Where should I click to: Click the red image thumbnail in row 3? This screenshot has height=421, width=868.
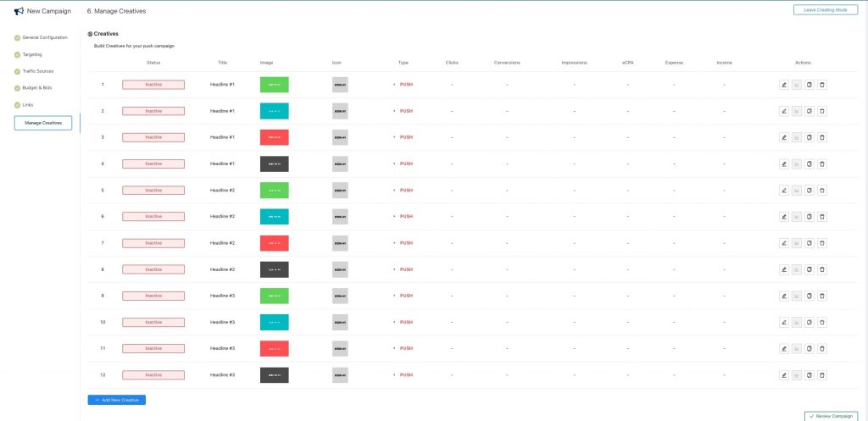(x=274, y=137)
